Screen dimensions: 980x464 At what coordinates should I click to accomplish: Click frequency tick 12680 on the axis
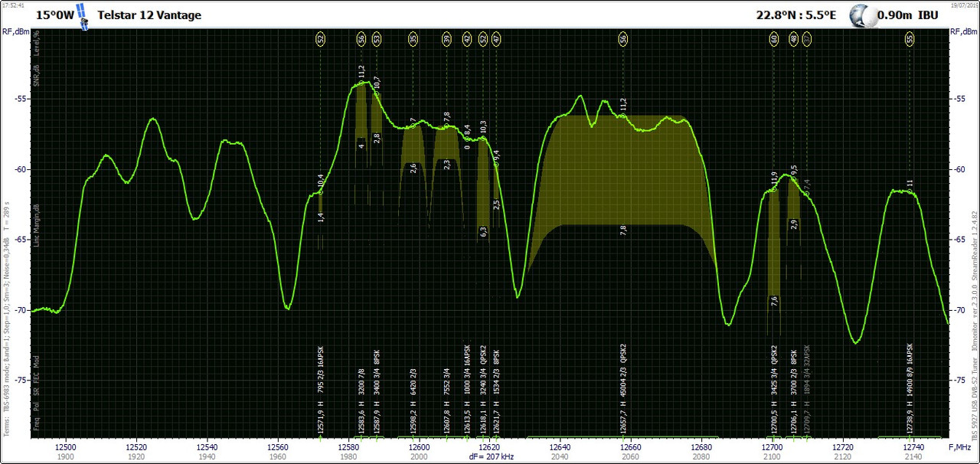pyautogui.click(x=702, y=446)
